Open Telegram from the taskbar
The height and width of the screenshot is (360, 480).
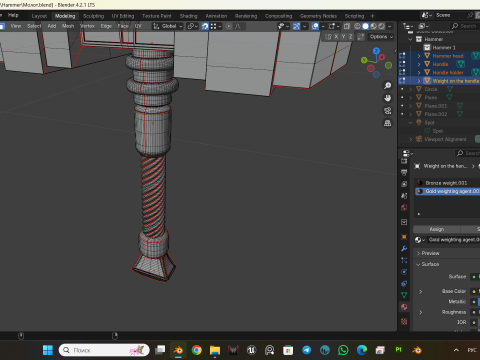(306, 350)
